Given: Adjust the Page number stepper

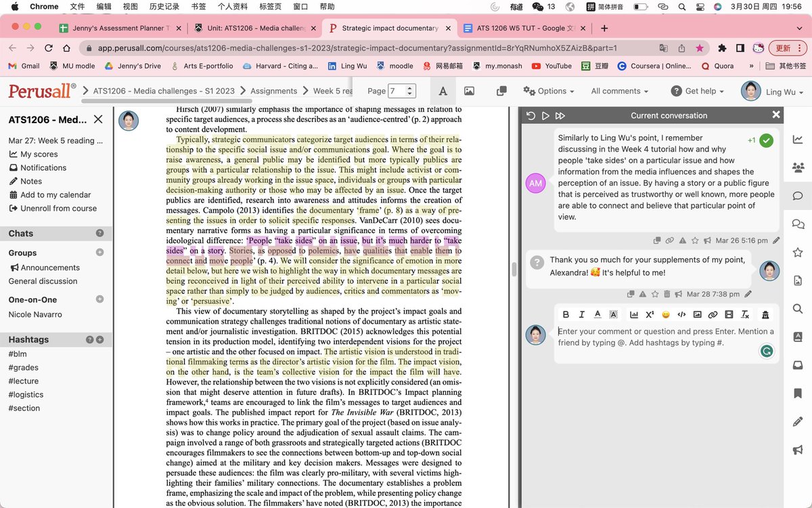Looking at the screenshot, I should 410,91.
